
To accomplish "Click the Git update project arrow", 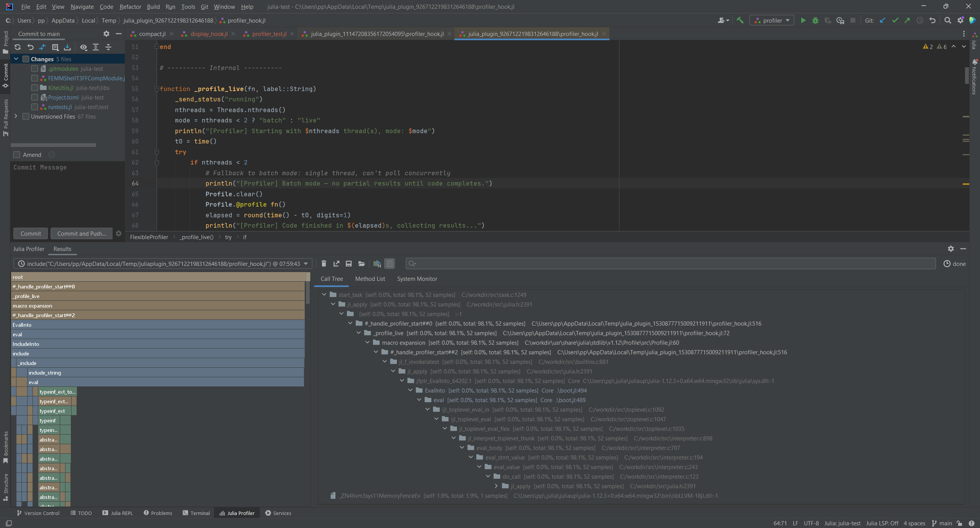I will pyautogui.click(x=882, y=20).
